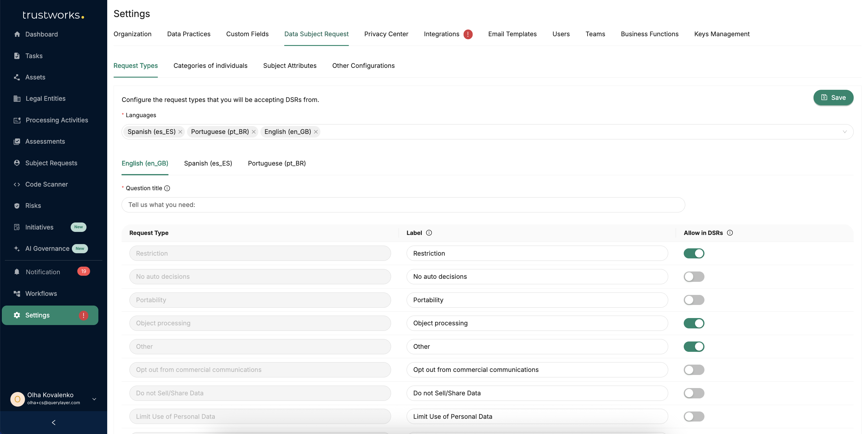This screenshot has height=434, width=868.
Task: Click the Code Scanner brackets icon
Action: pyautogui.click(x=17, y=184)
